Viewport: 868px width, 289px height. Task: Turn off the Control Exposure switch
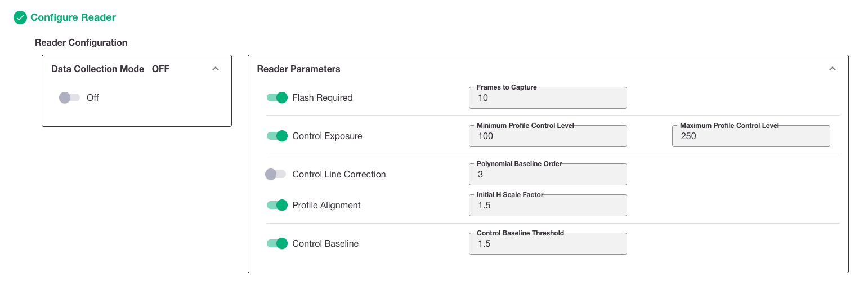point(277,136)
